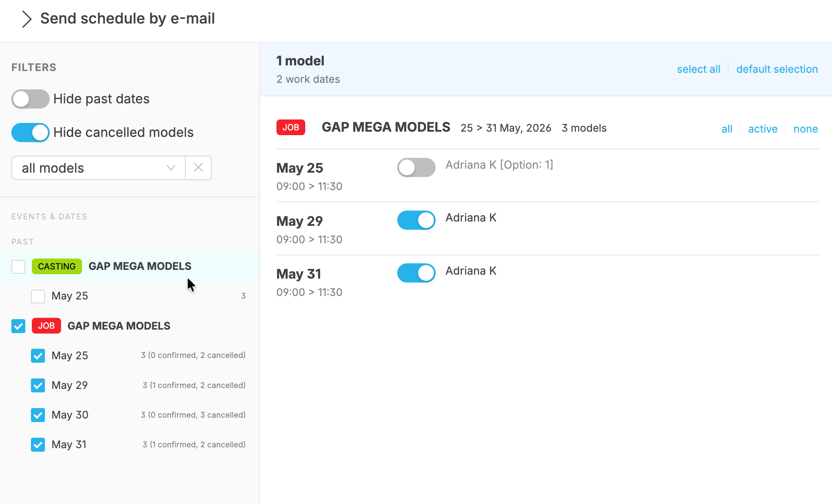Uncheck May 31 date checkbox
Image resolution: width=832 pixels, height=504 pixels.
coord(38,445)
